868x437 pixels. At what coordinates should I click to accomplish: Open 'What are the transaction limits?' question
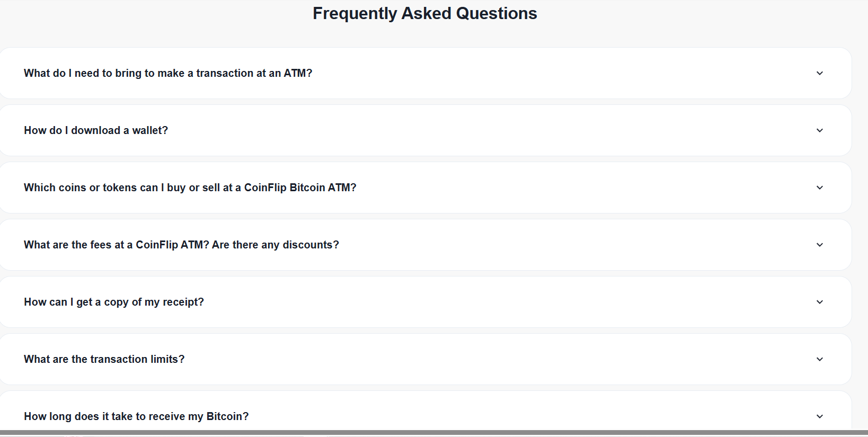point(104,359)
